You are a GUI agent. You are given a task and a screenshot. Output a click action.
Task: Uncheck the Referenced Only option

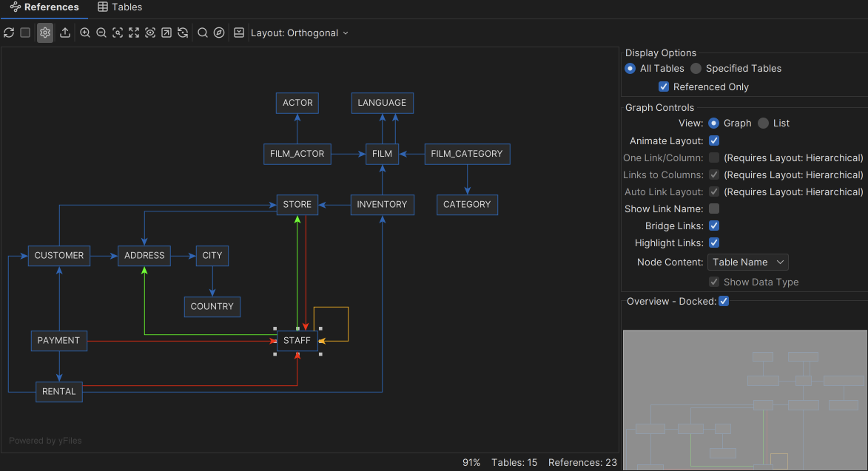click(x=664, y=87)
